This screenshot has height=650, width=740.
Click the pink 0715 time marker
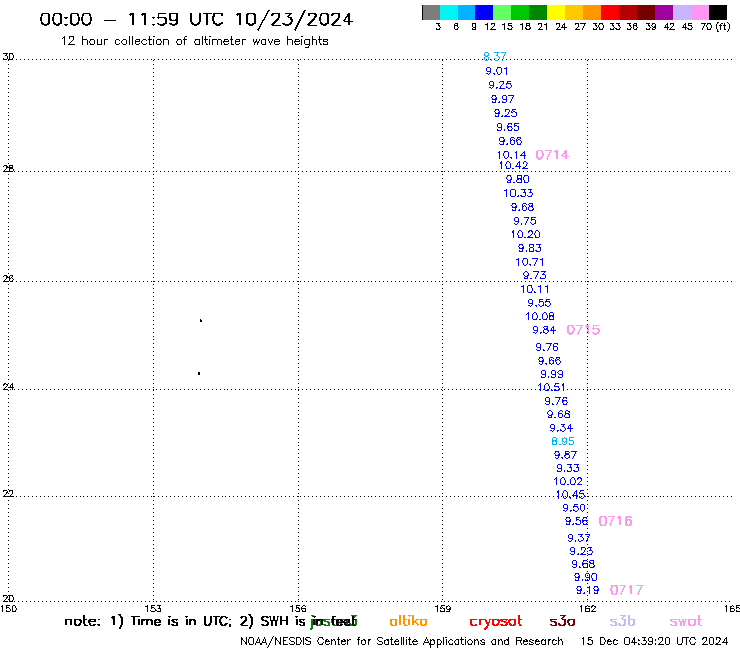[x=583, y=329]
